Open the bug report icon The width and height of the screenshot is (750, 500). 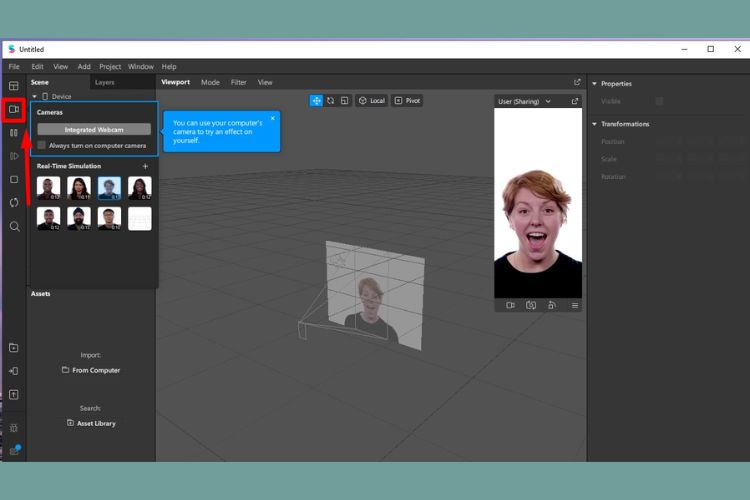14,428
